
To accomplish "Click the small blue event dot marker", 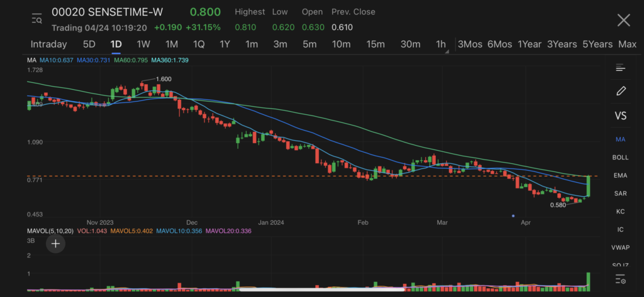I will coord(514,217).
